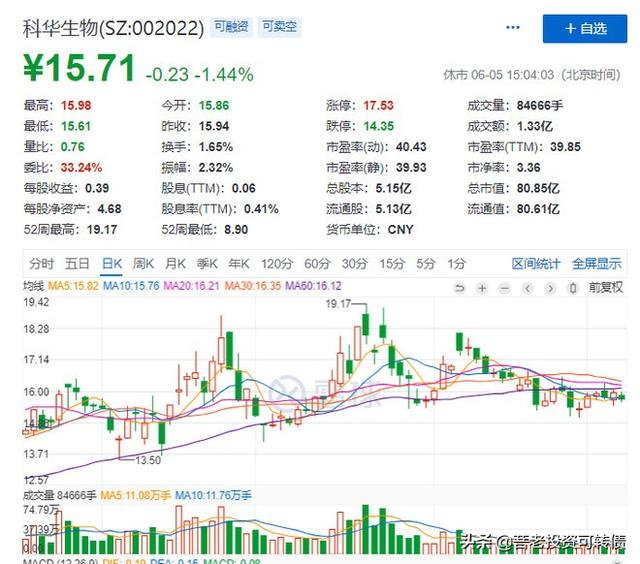Click the current price ¥15.71
Viewport: 640px width, 564px height.
point(79,68)
